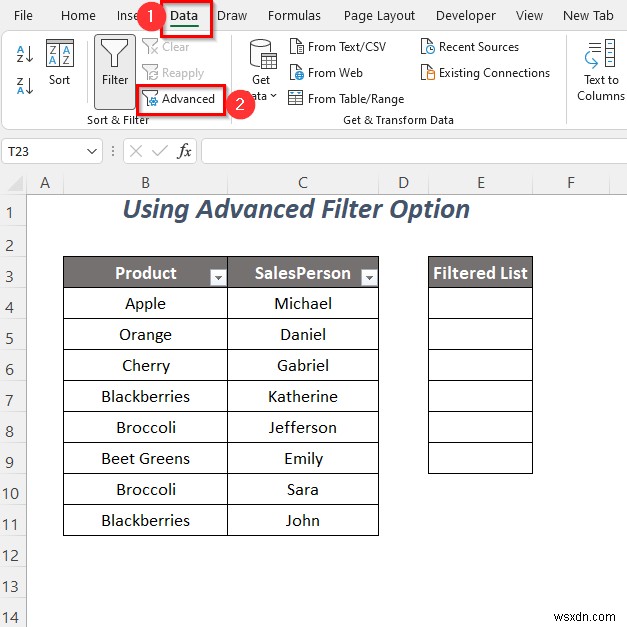Image resolution: width=627 pixels, height=627 pixels.
Task: Switch to the View tab
Action: click(x=529, y=16)
